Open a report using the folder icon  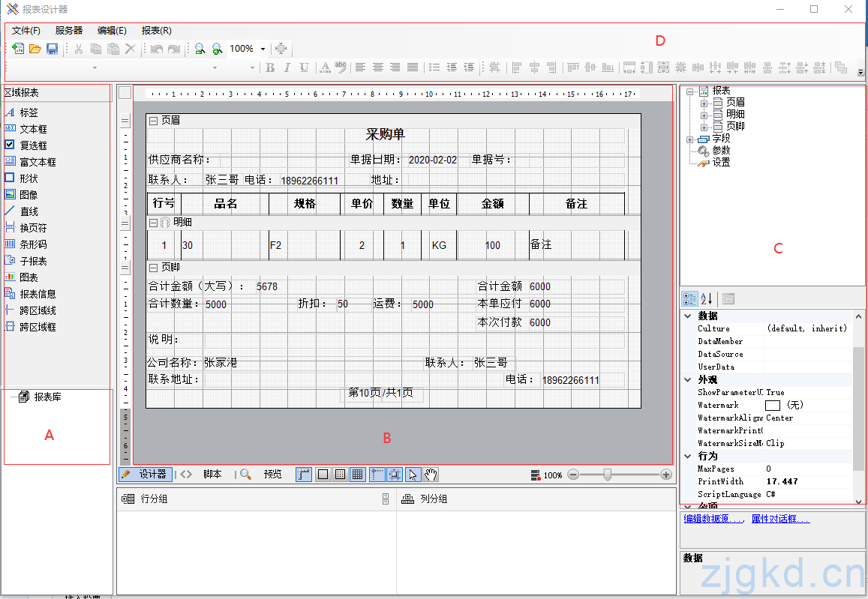(x=35, y=49)
